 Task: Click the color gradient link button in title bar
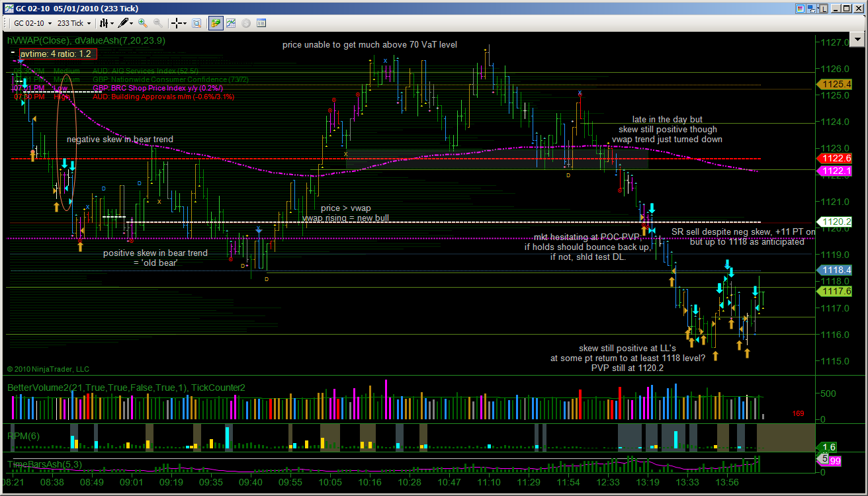801,9
